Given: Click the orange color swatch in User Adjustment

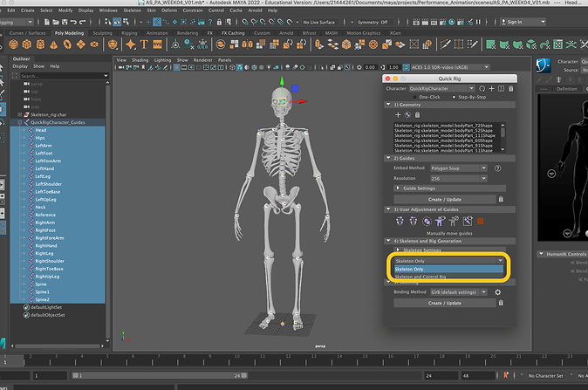Looking at the screenshot, I should click(x=481, y=222).
